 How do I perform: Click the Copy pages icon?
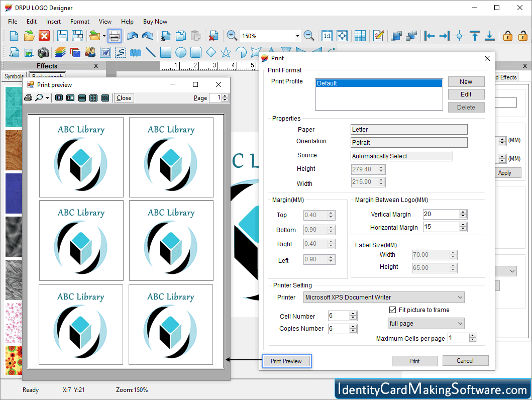pos(180,36)
